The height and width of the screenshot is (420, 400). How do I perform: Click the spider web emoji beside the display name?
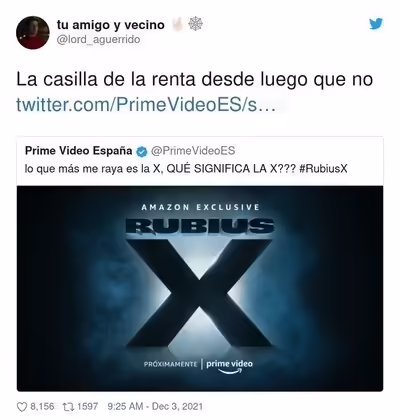pyautogui.click(x=196, y=24)
